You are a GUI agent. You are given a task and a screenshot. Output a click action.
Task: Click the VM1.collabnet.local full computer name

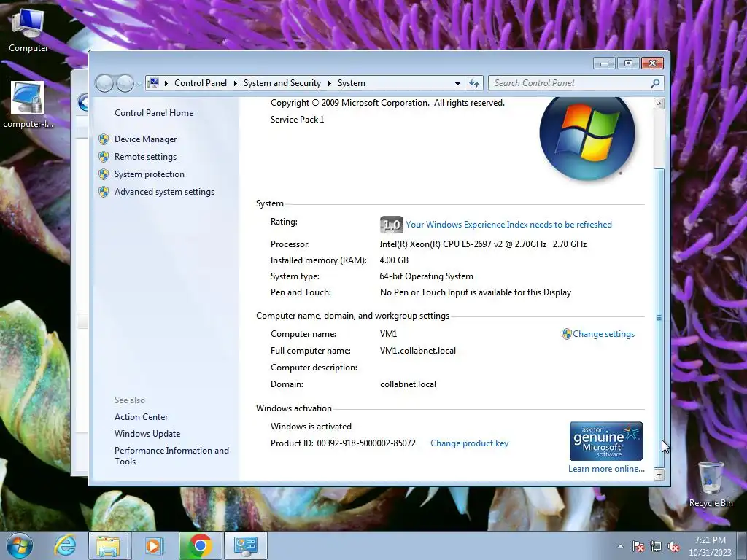pos(418,351)
